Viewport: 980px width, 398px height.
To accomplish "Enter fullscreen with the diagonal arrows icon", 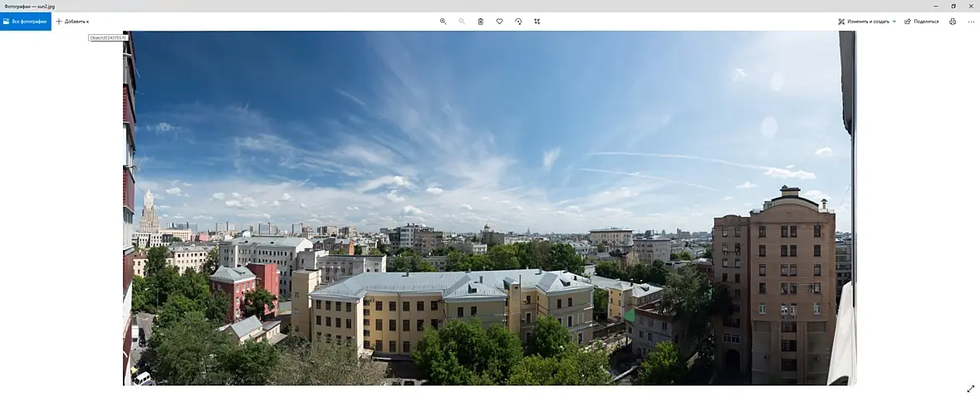I will tap(971, 389).
